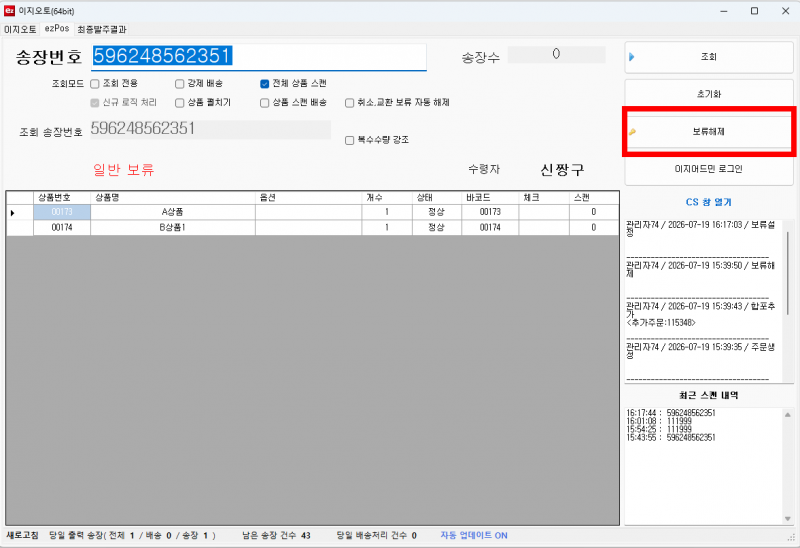This screenshot has width=800, height=548.
Task: Click log entry 16:17:03 보류설정
Action: tap(701, 228)
